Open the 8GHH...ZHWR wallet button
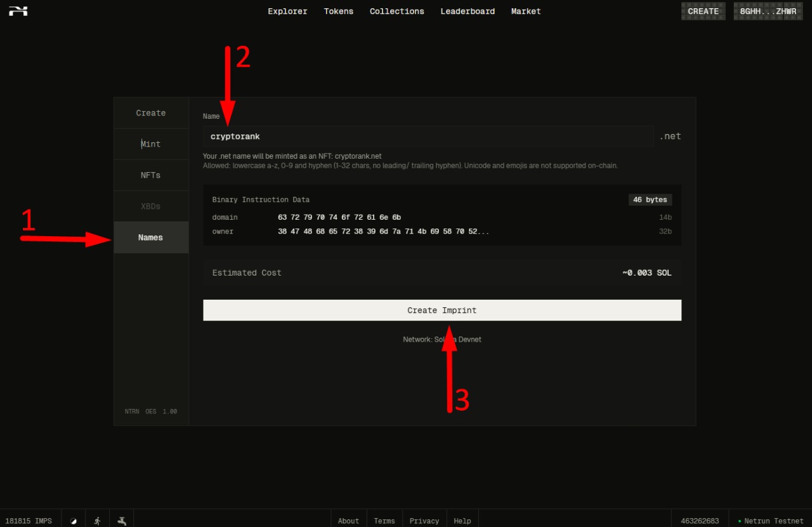This screenshot has height=527, width=812. click(x=768, y=11)
